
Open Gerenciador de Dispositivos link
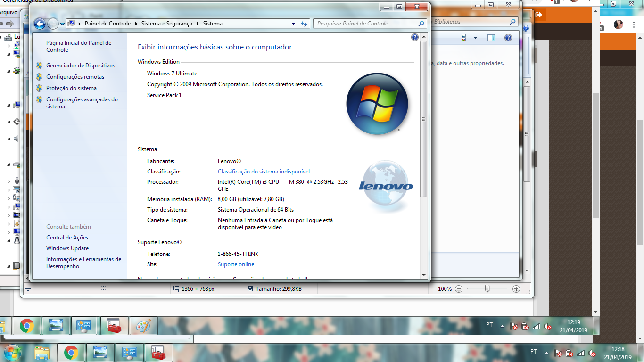pyautogui.click(x=81, y=66)
